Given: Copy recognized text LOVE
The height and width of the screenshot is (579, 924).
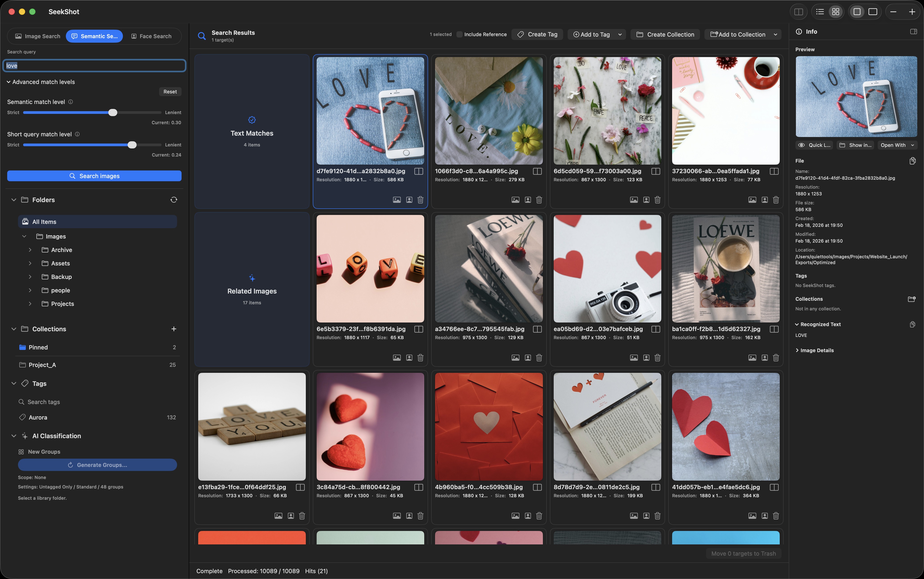Looking at the screenshot, I should tap(913, 324).
